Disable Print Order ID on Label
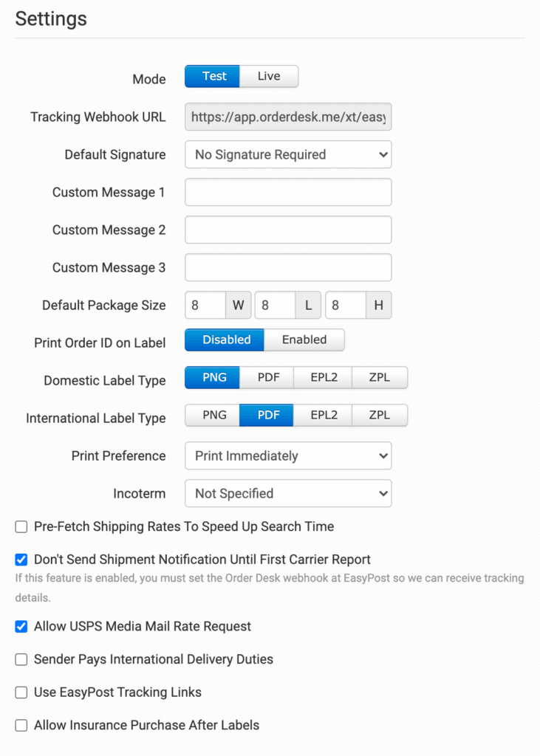Image resolution: width=540 pixels, height=756 pixels. (x=227, y=340)
